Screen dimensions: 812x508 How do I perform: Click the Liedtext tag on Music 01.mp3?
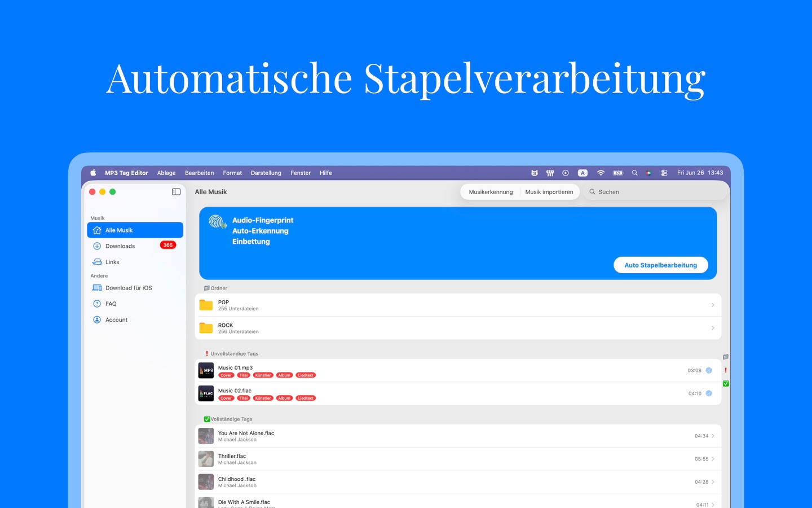tap(306, 375)
